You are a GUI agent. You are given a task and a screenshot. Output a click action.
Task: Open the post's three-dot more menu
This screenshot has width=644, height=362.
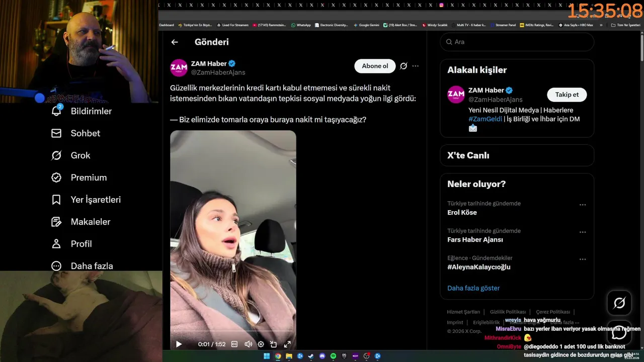[x=415, y=66]
